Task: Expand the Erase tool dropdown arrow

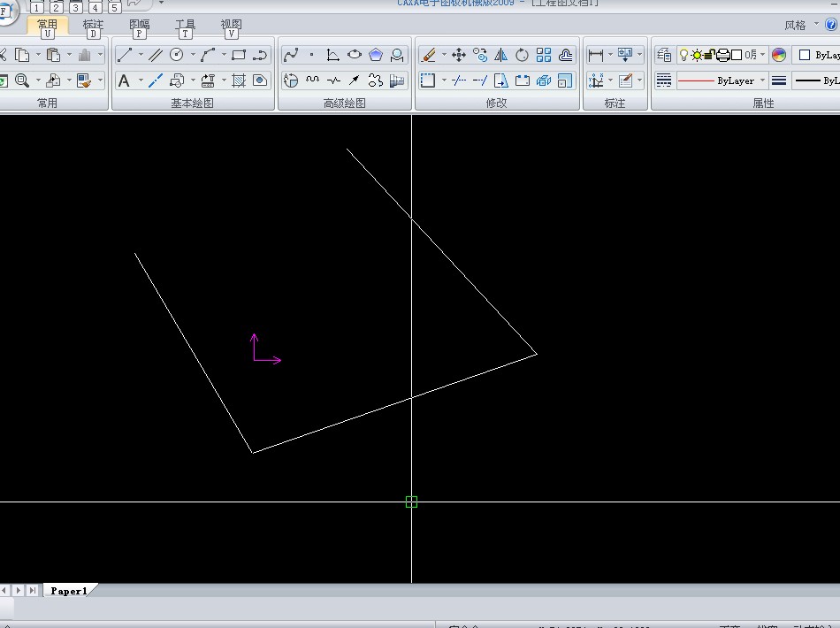Action: pyautogui.click(x=444, y=55)
